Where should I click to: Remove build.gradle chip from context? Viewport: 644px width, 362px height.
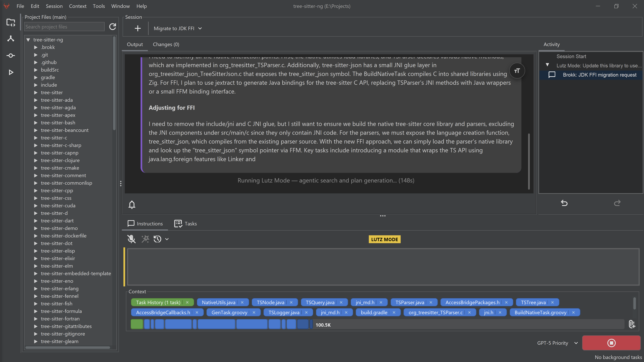pyautogui.click(x=394, y=312)
